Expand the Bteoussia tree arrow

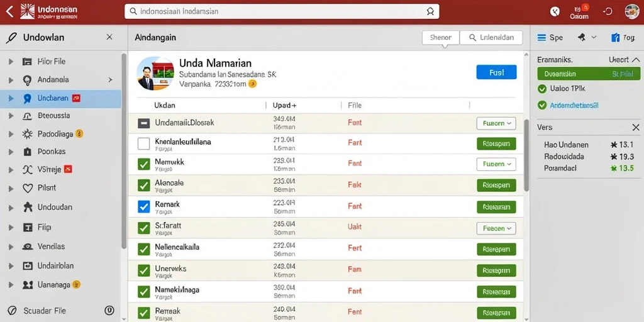pyautogui.click(x=11, y=116)
